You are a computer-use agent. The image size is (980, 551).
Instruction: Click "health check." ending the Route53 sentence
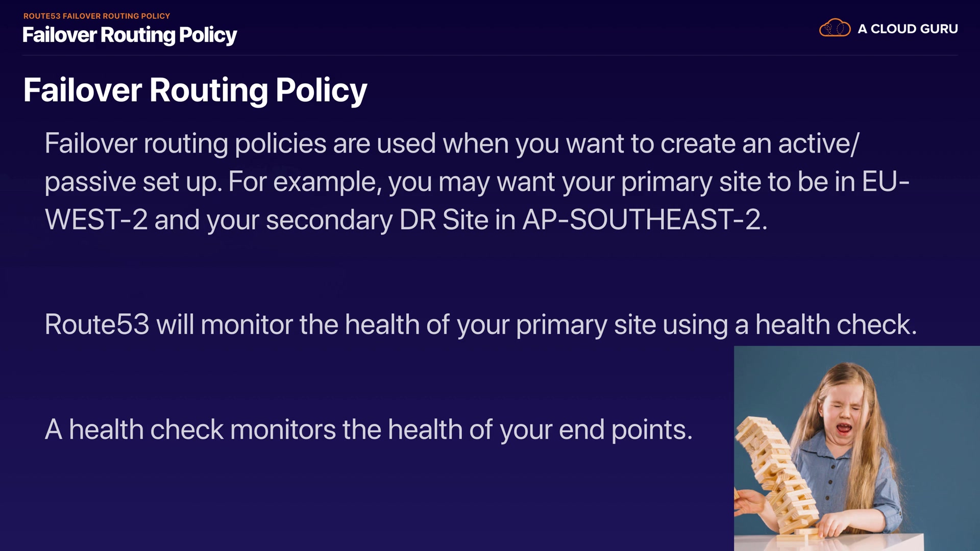836,324
